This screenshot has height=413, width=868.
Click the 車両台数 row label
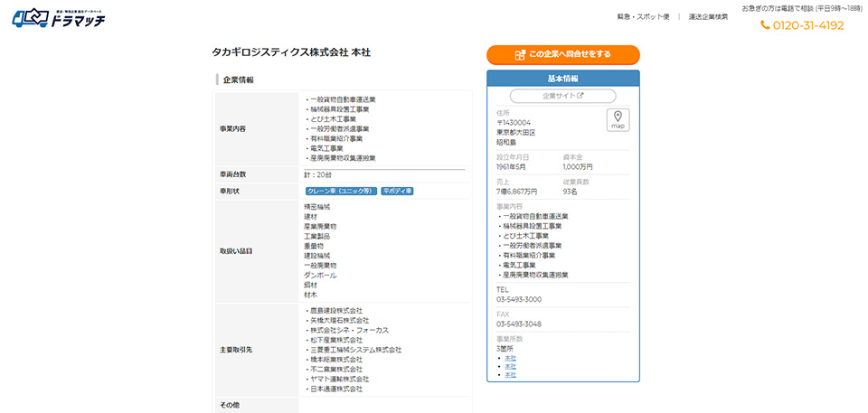[x=232, y=174]
